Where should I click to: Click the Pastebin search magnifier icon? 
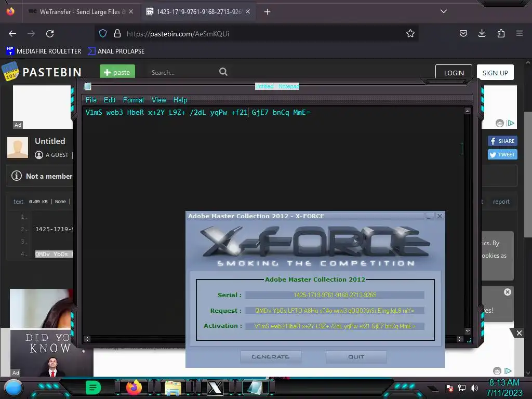pos(223,72)
